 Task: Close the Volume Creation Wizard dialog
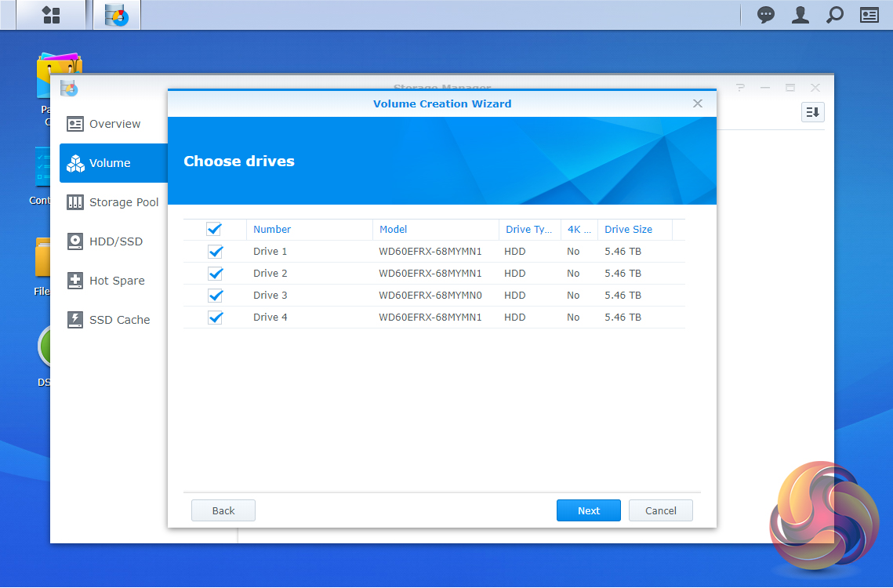point(698,103)
